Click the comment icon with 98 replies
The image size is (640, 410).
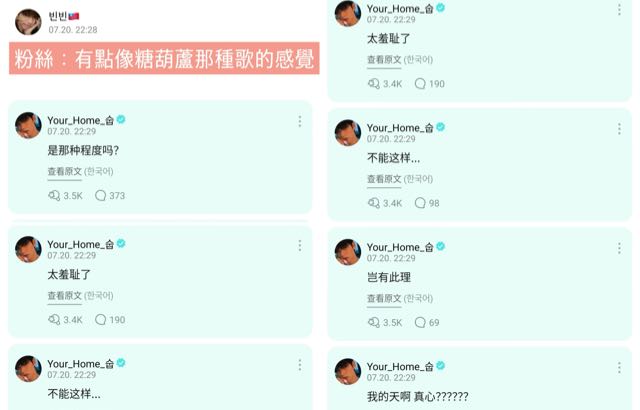pos(420,203)
